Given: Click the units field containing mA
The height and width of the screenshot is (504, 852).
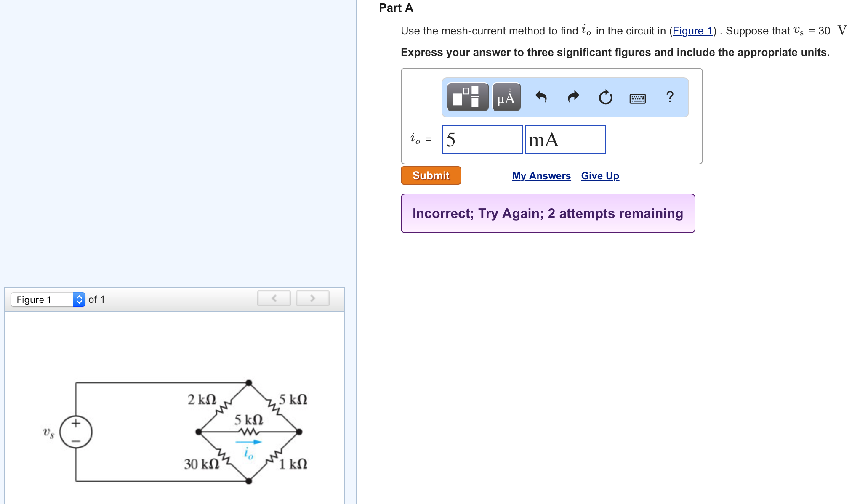Looking at the screenshot, I should [x=565, y=140].
